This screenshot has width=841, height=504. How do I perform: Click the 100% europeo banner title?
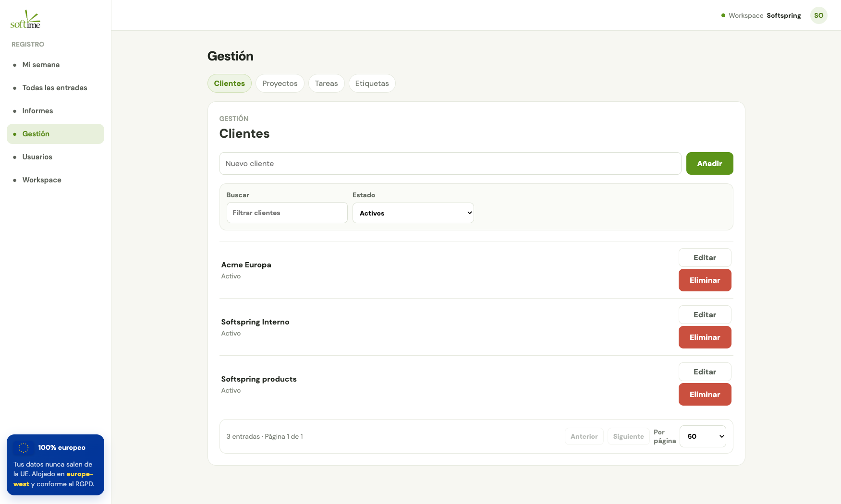pos(62,448)
